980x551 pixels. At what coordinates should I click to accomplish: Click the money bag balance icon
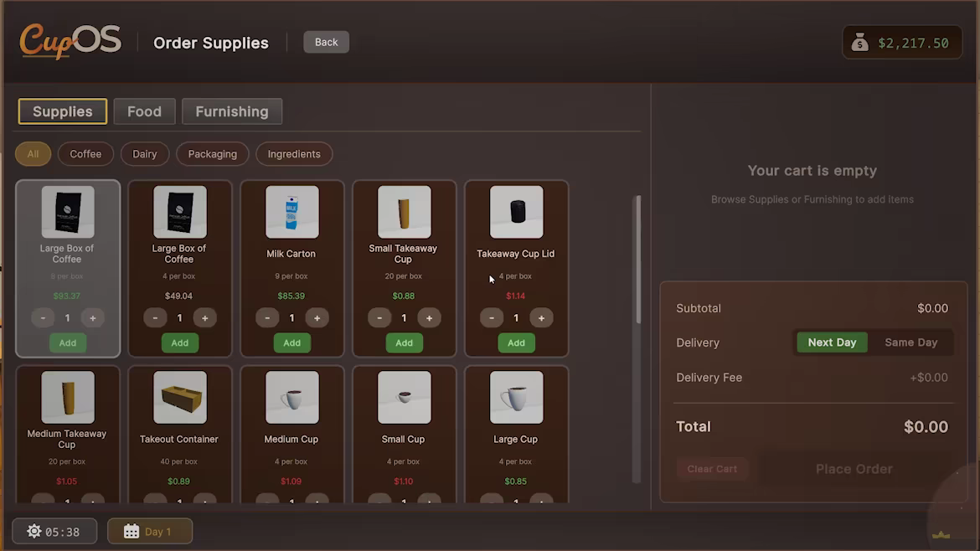point(860,43)
